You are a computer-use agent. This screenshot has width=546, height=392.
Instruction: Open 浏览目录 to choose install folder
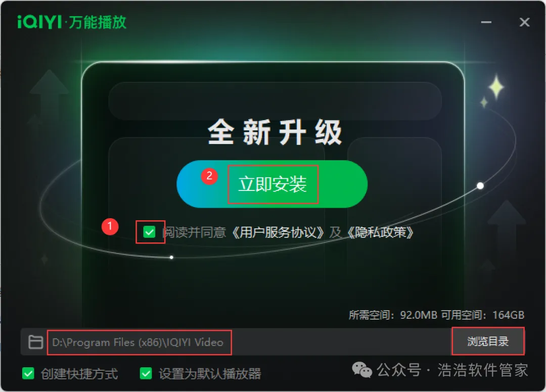(x=488, y=341)
